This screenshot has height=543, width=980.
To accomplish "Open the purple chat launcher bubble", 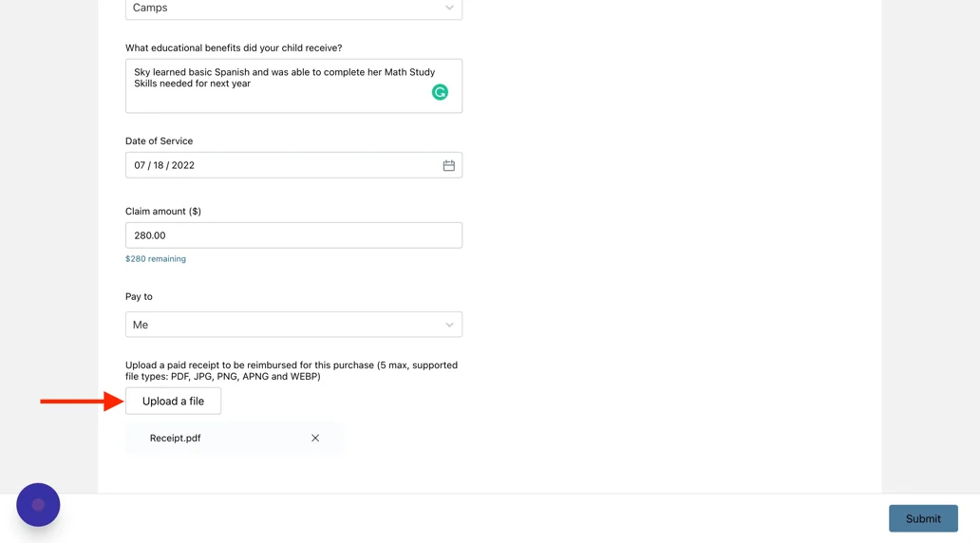I will (x=38, y=505).
